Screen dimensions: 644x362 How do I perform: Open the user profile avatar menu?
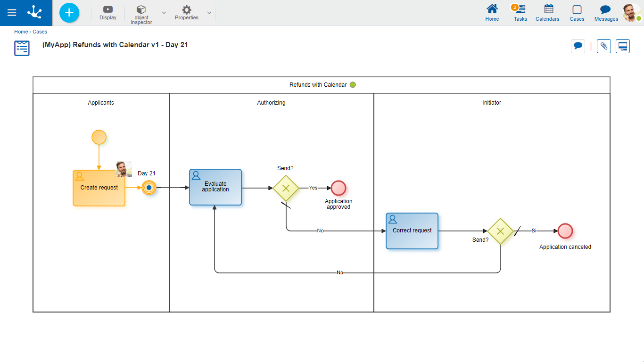(631, 13)
